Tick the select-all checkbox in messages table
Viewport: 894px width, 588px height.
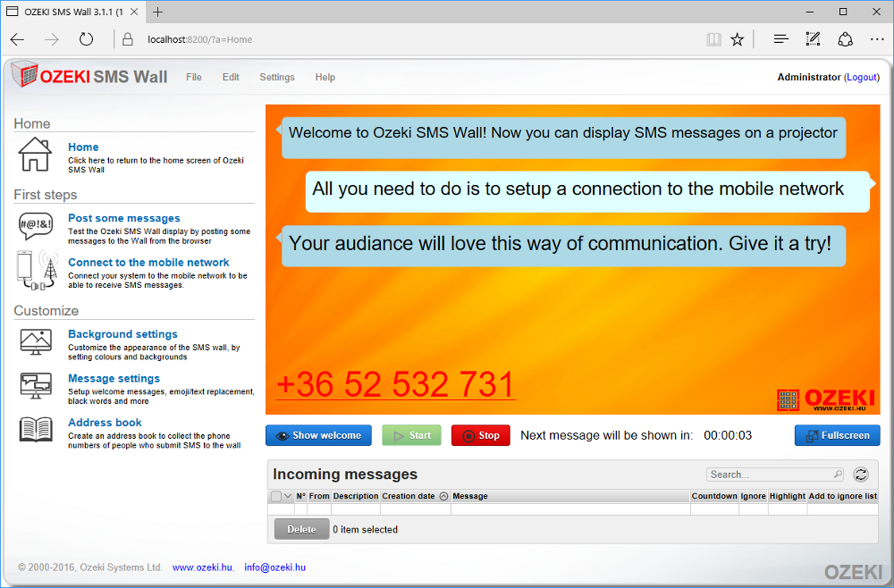coord(276,496)
